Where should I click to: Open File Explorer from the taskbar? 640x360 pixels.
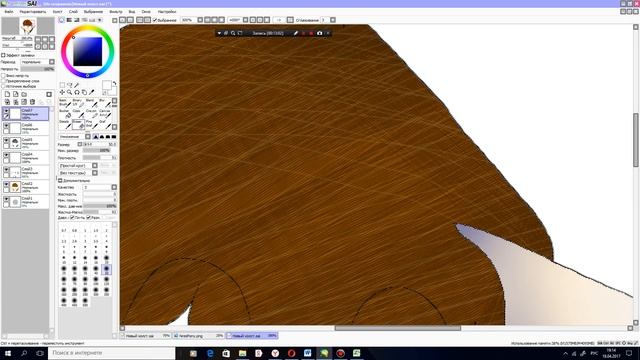[242, 353]
